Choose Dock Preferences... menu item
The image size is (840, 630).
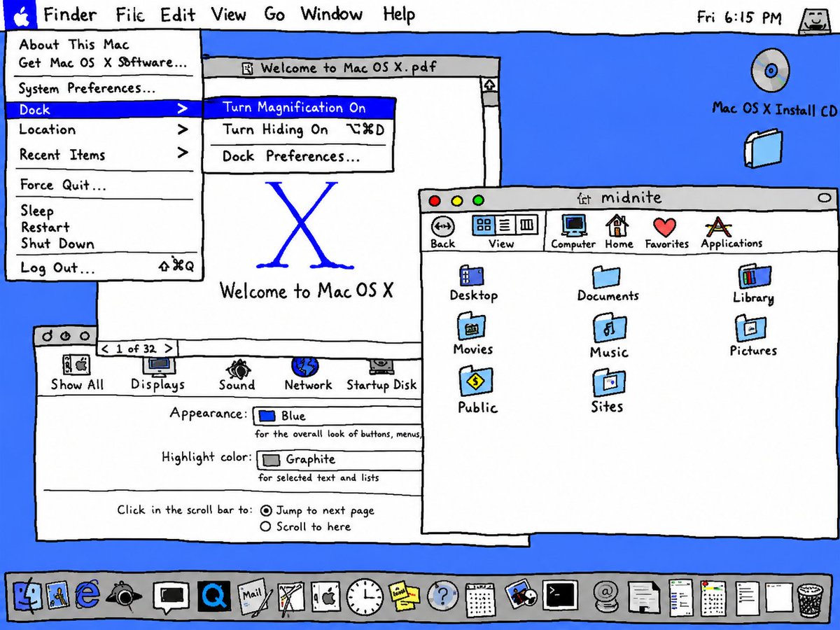[299, 156]
